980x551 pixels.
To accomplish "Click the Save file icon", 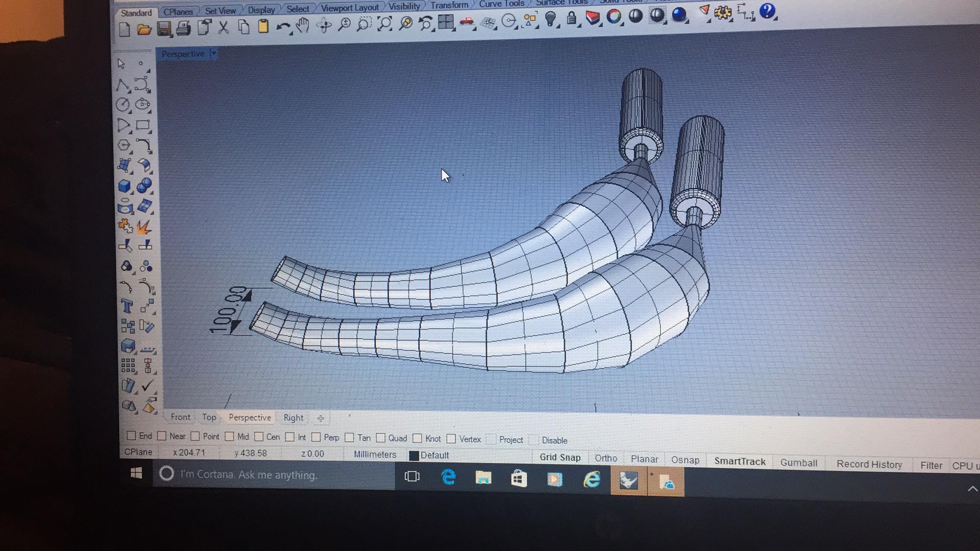I will point(163,29).
